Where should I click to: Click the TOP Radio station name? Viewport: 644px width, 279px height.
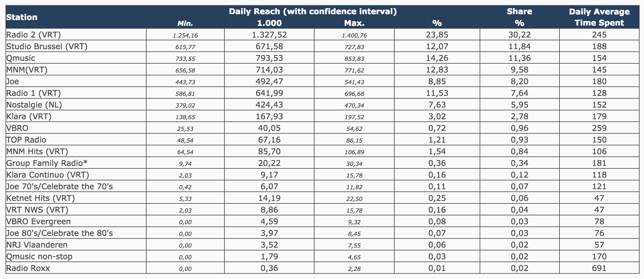click(x=26, y=140)
